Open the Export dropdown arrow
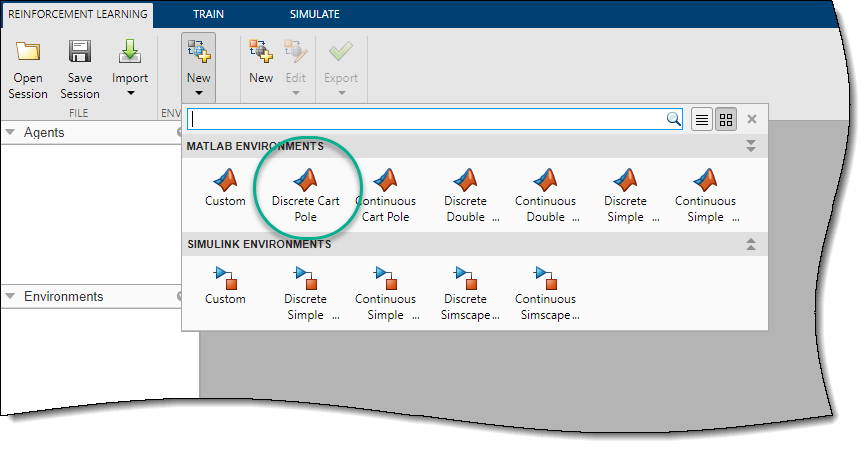866x449 pixels. coord(341,93)
